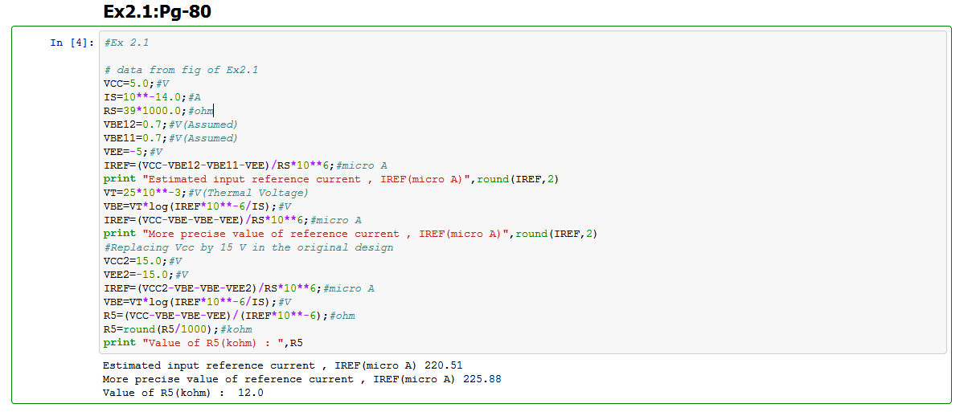Select the In [4] cell prompt
980x412 pixels.
click(x=68, y=43)
